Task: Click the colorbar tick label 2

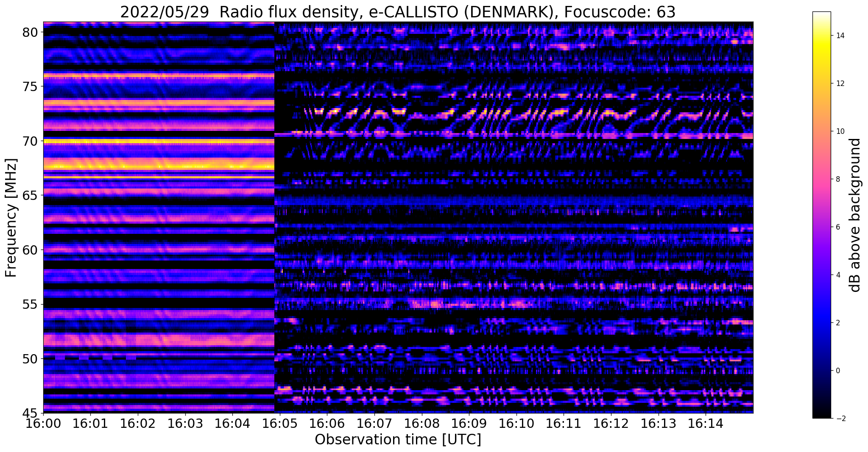Action: click(x=837, y=323)
